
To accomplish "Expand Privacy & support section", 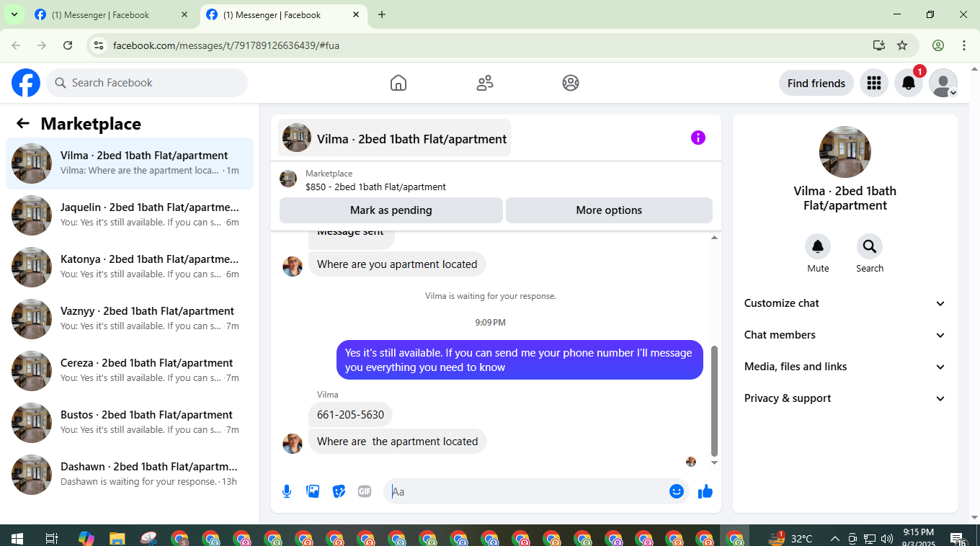I will point(845,398).
